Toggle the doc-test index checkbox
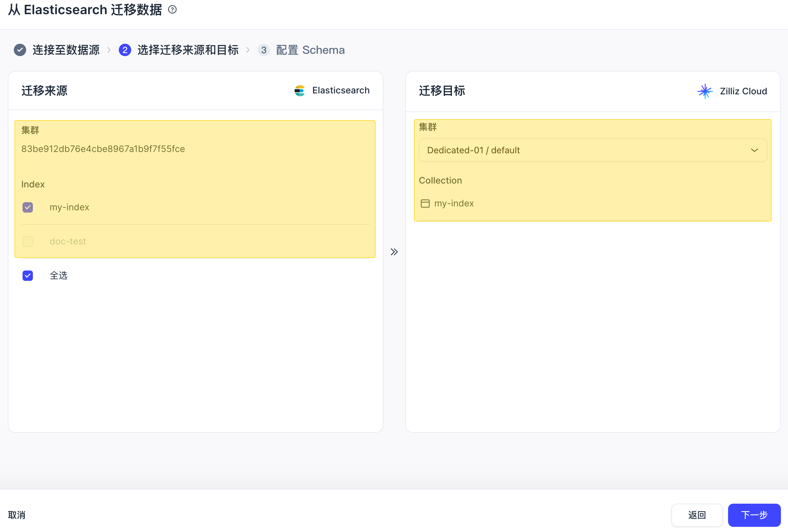The width and height of the screenshot is (788, 532). tap(28, 242)
